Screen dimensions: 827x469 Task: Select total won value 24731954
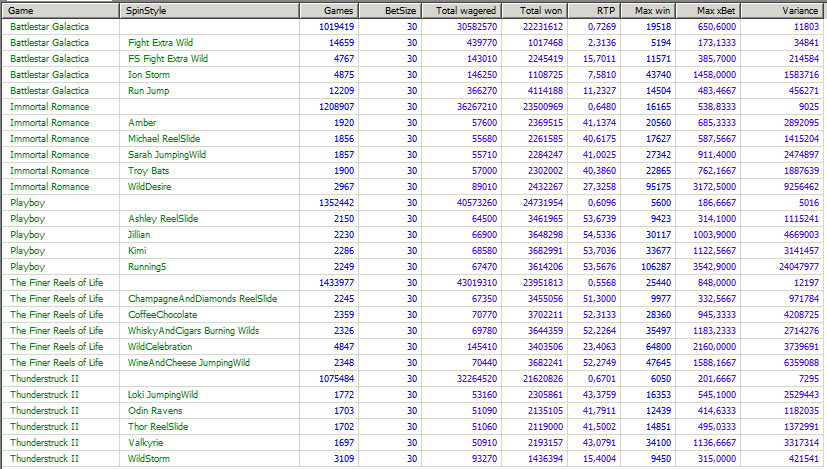point(543,203)
